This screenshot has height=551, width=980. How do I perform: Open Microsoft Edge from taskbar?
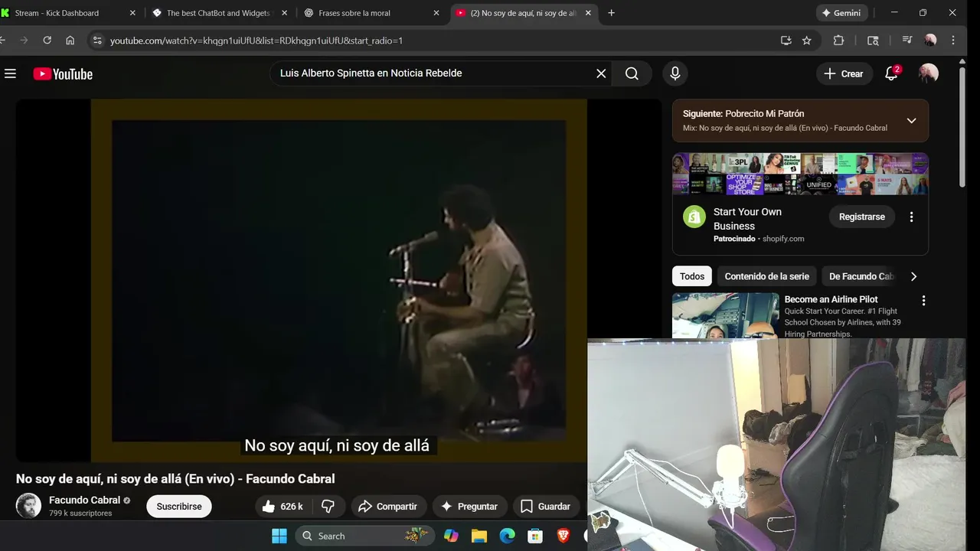pos(507,536)
